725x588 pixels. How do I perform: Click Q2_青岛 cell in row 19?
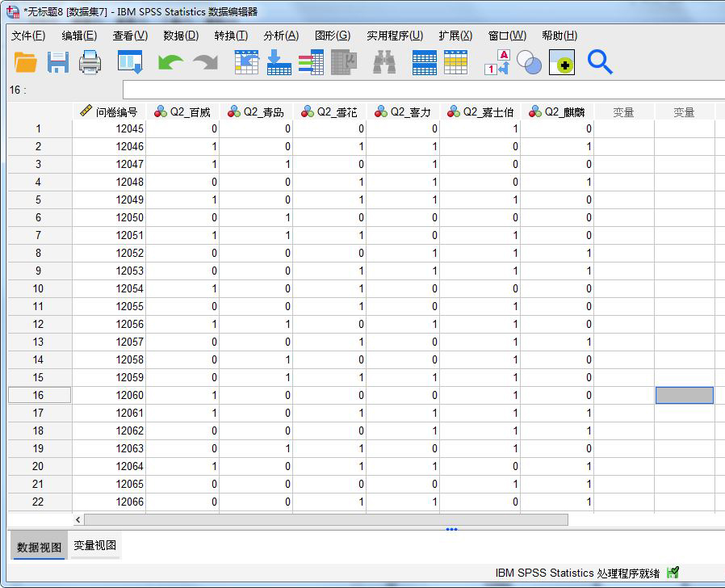pos(256,448)
